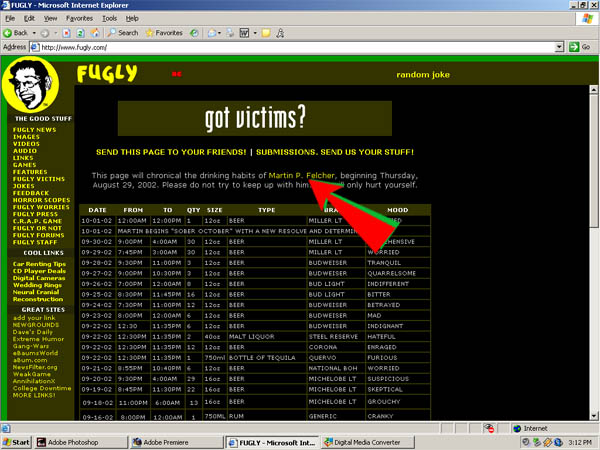The width and height of the screenshot is (600, 450).
Task: Switch to Adobe Premiere in taskbar
Action: point(176,442)
